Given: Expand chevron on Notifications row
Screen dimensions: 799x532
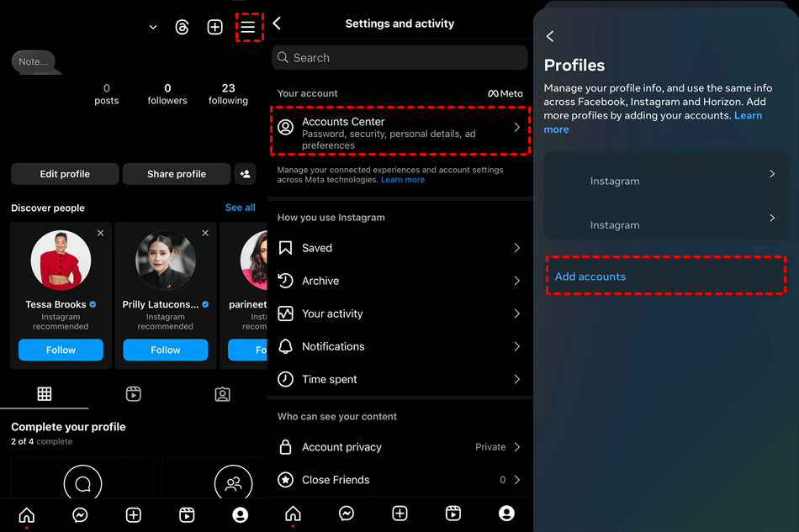Looking at the screenshot, I should [x=516, y=346].
